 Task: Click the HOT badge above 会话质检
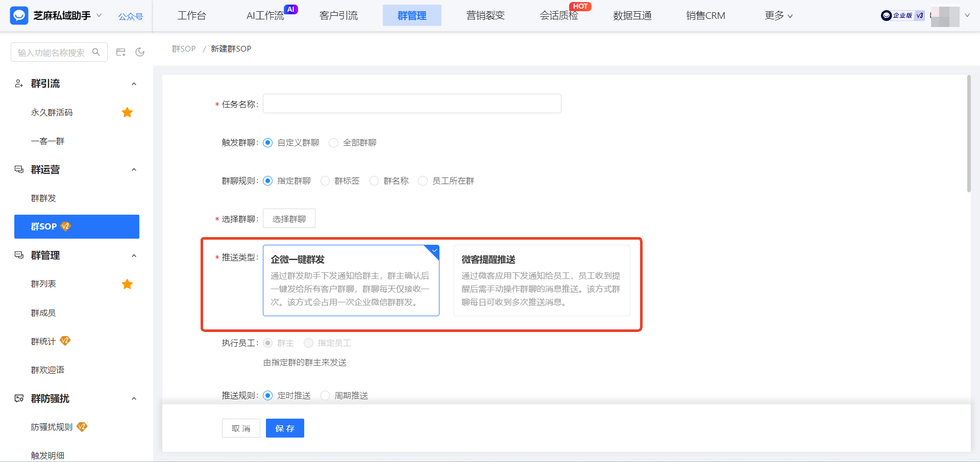[581, 7]
